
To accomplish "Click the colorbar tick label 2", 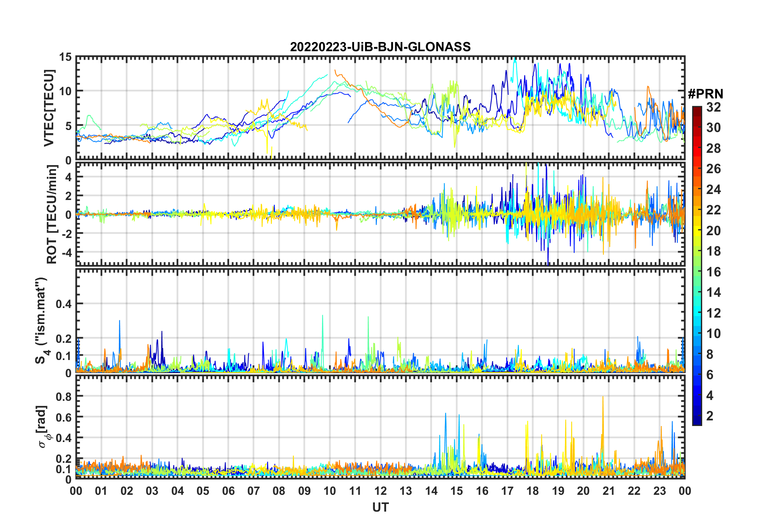I will pos(710,416).
